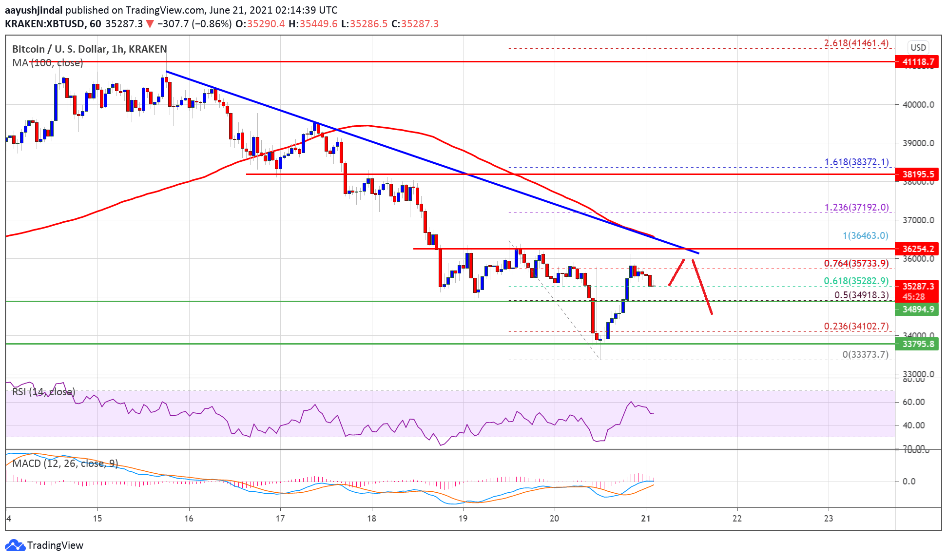
Task: Click the 0.618(35282.9) Fibonacci label
Action: [856, 281]
